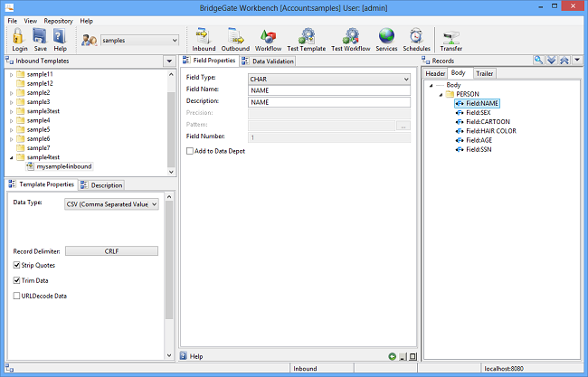This screenshot has height=377, width=588.
Task: Click the CRLF record delimiter button
Action: 112,251
